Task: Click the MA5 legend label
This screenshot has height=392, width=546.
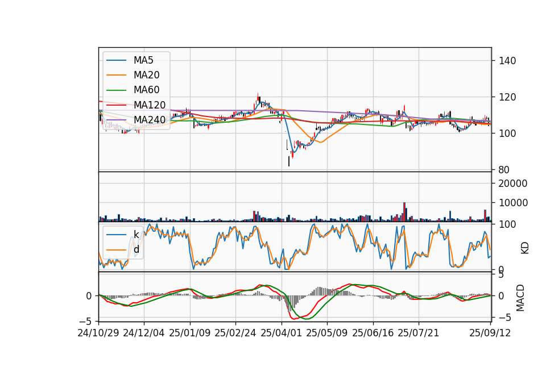Action: coord(143,60)
